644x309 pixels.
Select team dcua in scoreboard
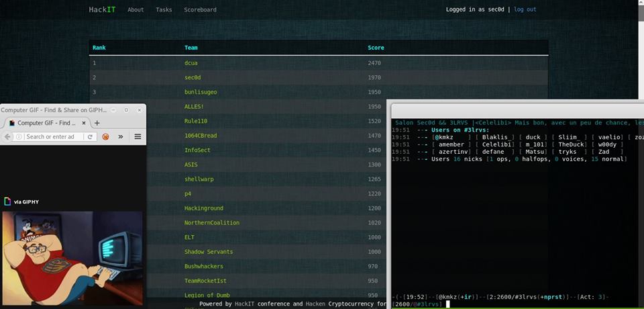pyautogui.click(x=191, y=63)
